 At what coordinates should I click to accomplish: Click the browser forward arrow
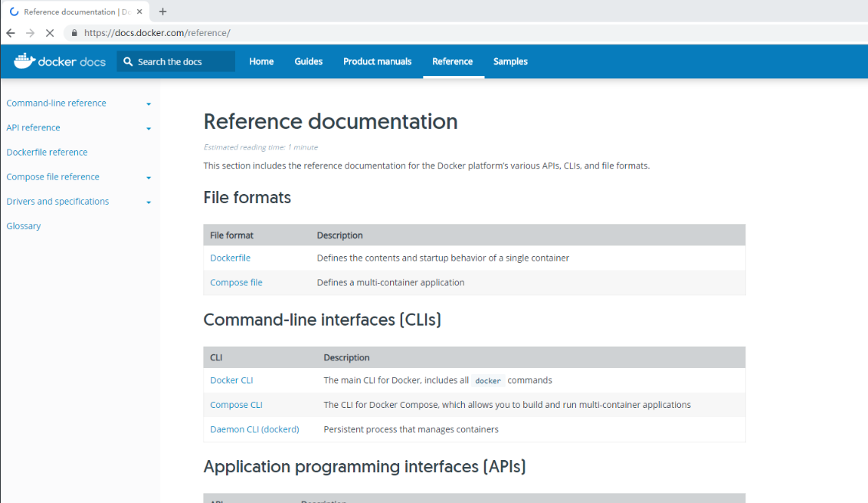click(30, 33)
